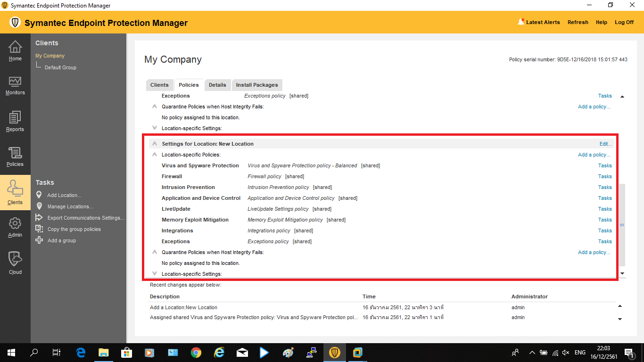Click Edit for New Location settings
Image resolution: width=644 pixels, height=362 pixels.
[x=605, y=144]
